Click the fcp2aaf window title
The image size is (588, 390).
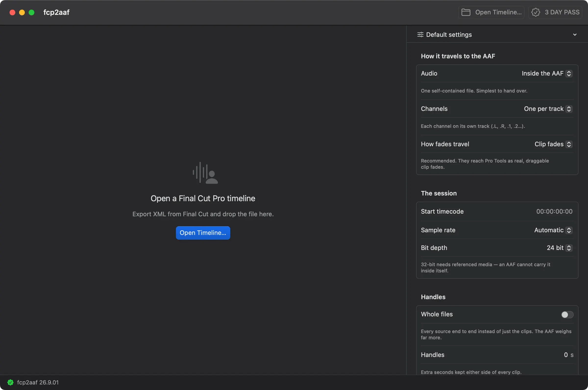point(56,12)
